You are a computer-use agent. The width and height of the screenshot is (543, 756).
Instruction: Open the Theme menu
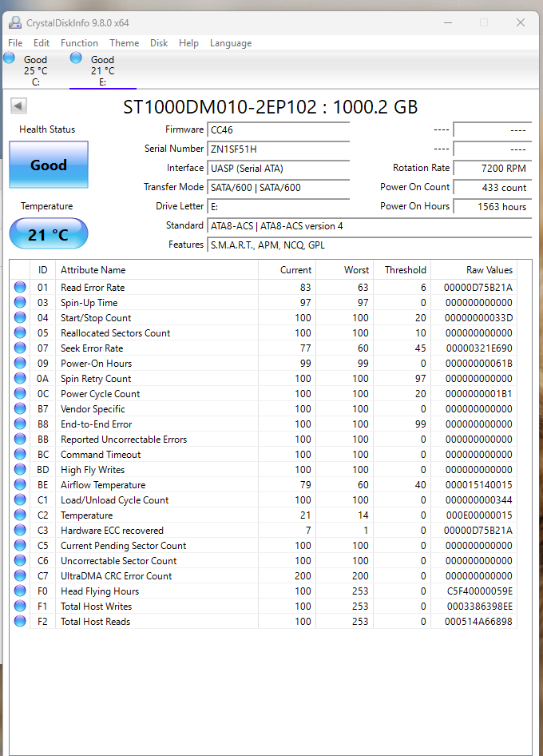(x=125, y=43)
